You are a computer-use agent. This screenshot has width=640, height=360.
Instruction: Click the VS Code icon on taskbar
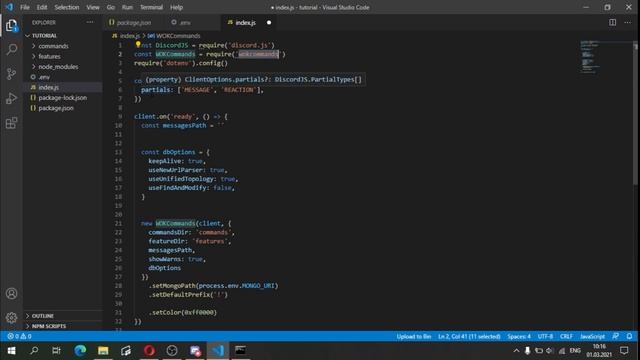(218, 351)
